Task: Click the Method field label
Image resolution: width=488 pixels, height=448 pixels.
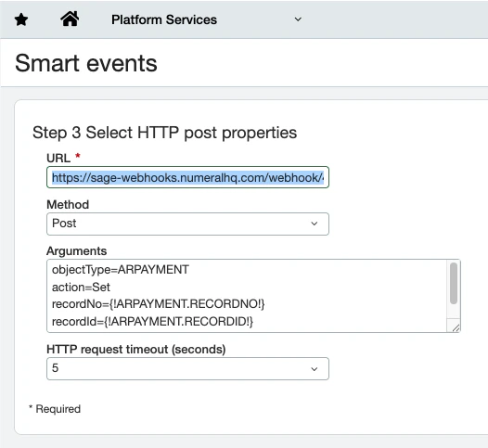Action: [68, 204]
